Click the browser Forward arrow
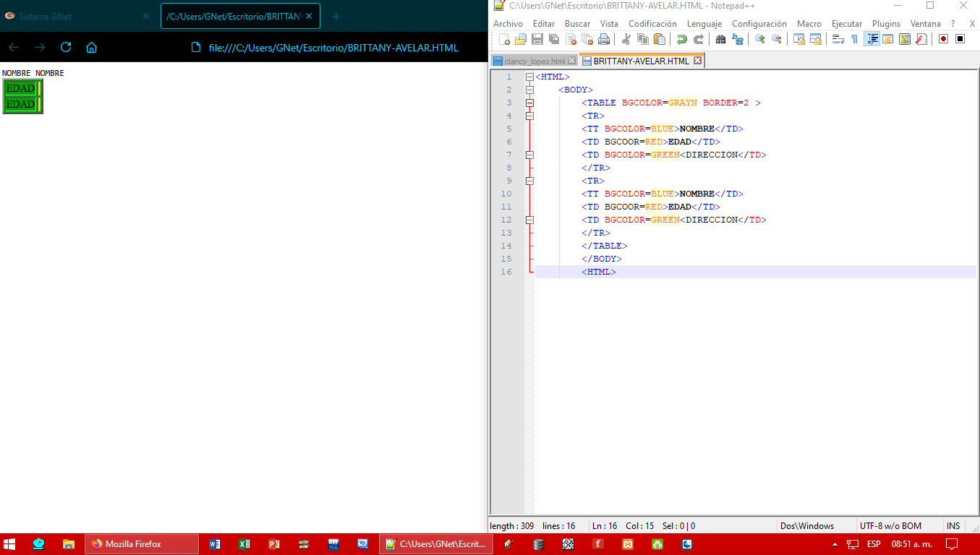Viewport: 980px width, 555px height. (x=40, y=47)
